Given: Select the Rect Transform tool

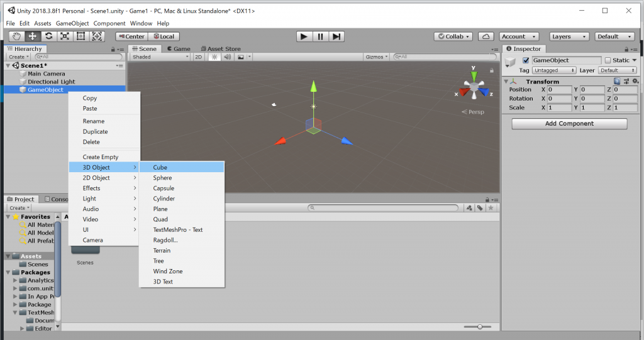Looking at the screenshot, I should click(x=80, y=36).
